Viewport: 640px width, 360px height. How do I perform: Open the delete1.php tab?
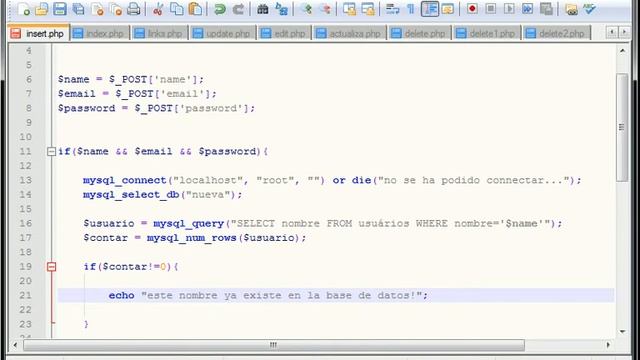(x=487, y=33)
